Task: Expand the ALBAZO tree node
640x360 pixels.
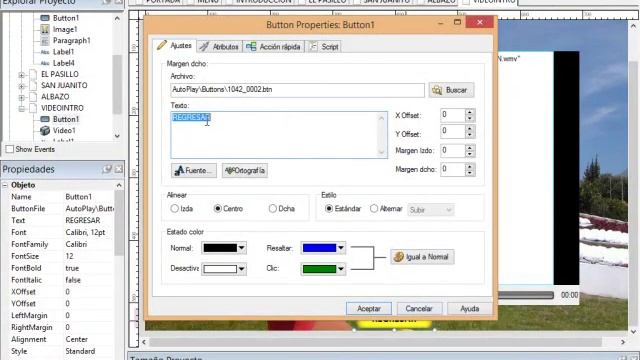Action: pos(22,98)
